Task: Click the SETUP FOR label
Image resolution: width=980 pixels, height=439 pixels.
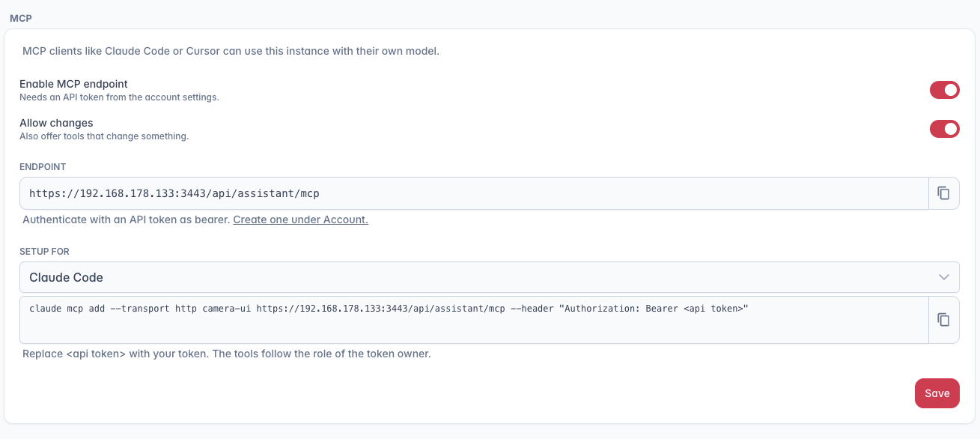Action: [x=44, y=252]
